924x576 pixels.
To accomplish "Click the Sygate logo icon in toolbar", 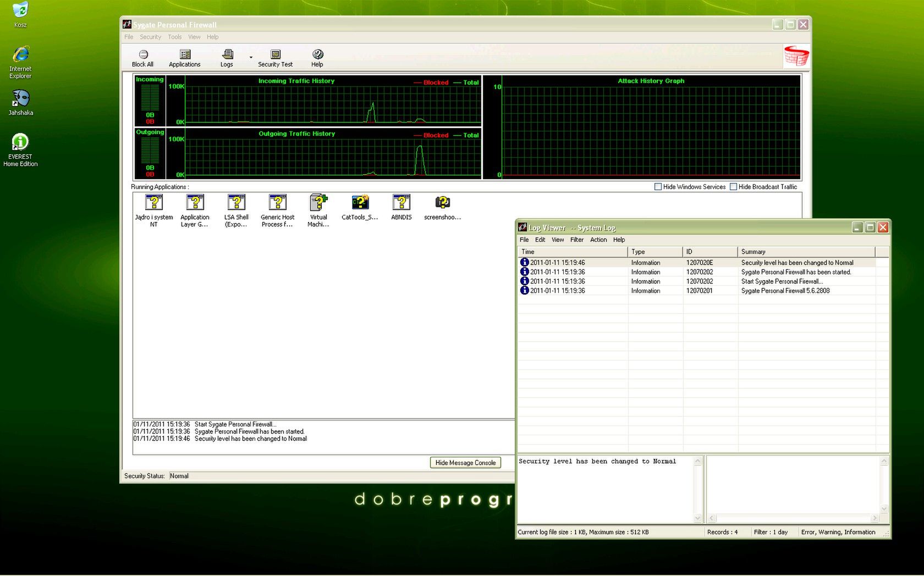I will (796, 56).
